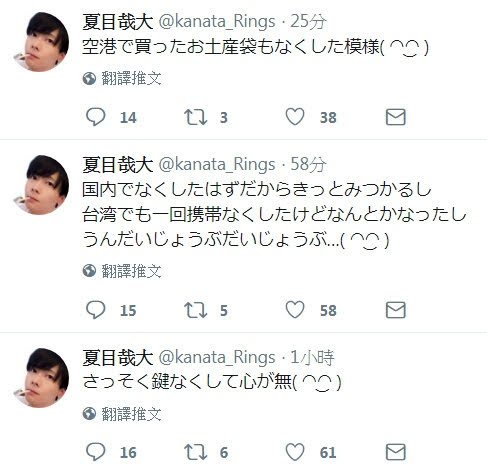Screen dimensions: 487x470
Task: Send the 1小時 tweet via message envelope
Action: [396, 452]
